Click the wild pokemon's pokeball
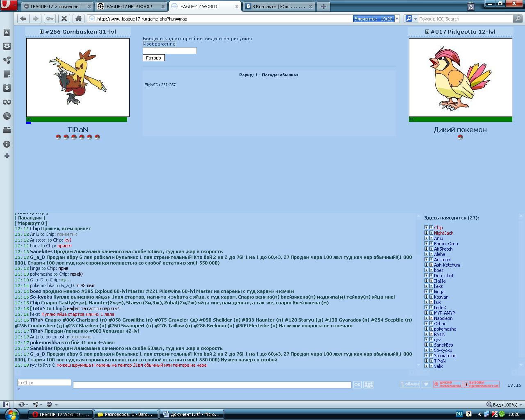The width and height of the screenshot is (525, 420). [460, 137]
